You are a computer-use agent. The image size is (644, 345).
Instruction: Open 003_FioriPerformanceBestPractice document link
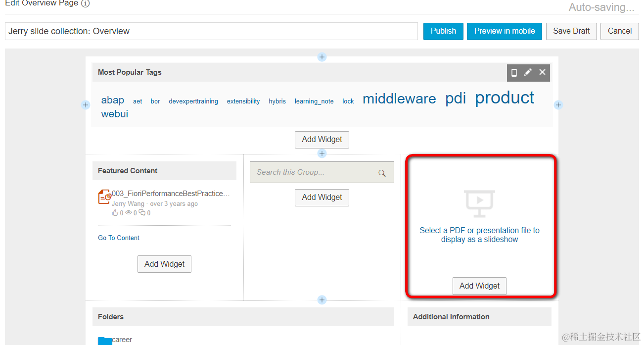click(x=171, y=194)
